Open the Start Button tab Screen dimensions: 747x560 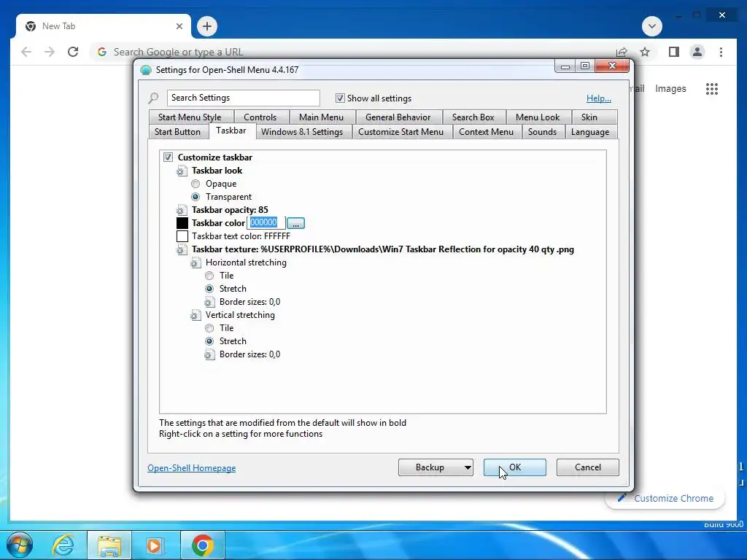tap(177, 132)
